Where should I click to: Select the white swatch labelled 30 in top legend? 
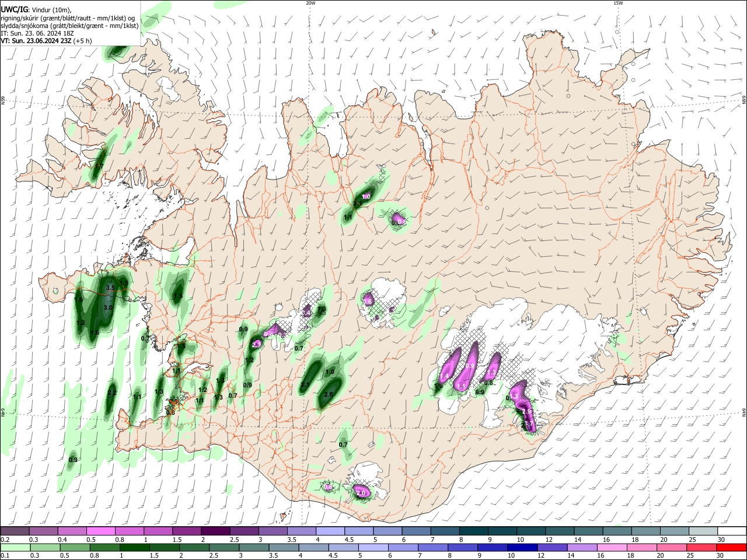tap(732, 531)
